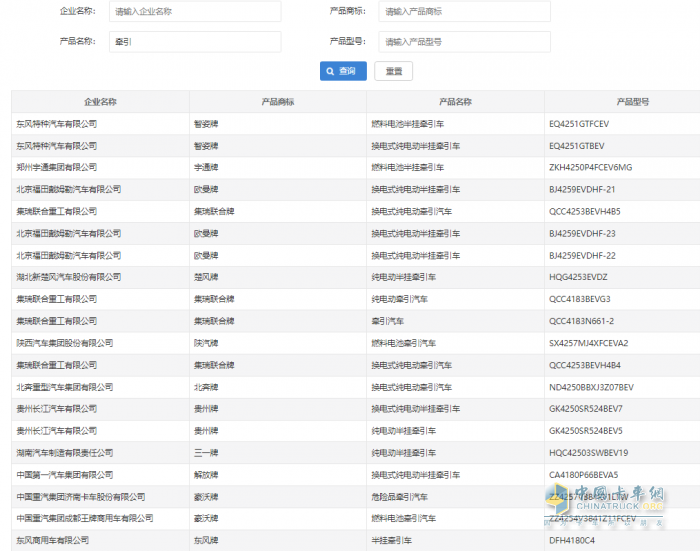Click 湖北新楚风汽车股份有限公司 company cell
Screen dimensions: 700x551
[x=68, y=277]
